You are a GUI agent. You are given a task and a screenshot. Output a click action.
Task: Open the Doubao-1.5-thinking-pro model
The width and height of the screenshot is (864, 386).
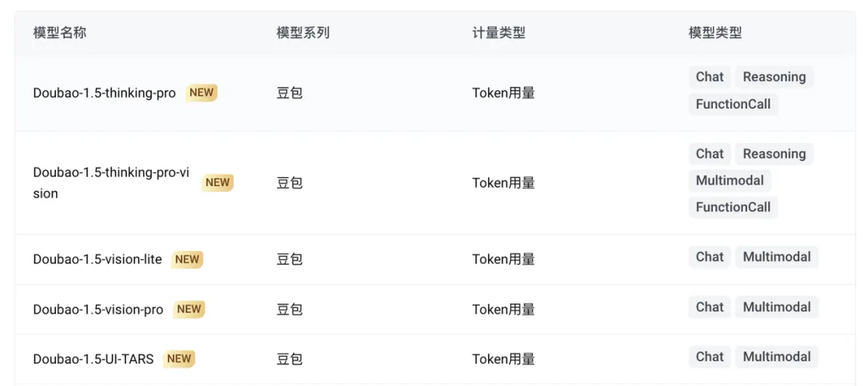click(x=105, y=93)
